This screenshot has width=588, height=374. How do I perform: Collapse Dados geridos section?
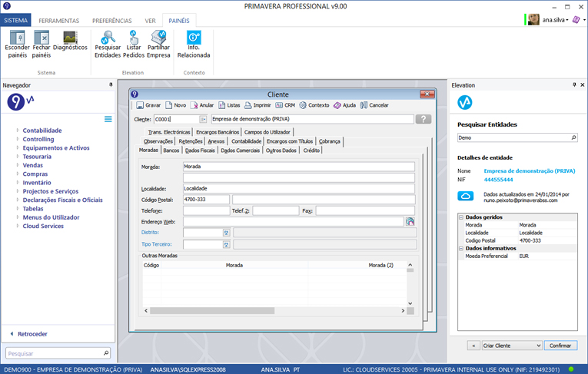coord(461,217)
